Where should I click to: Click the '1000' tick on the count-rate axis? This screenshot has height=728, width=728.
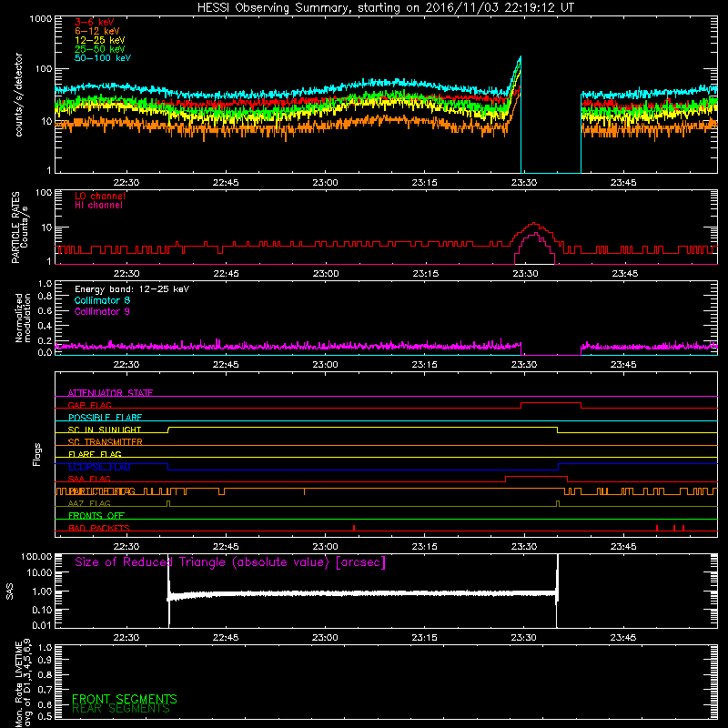pos(40,19)
